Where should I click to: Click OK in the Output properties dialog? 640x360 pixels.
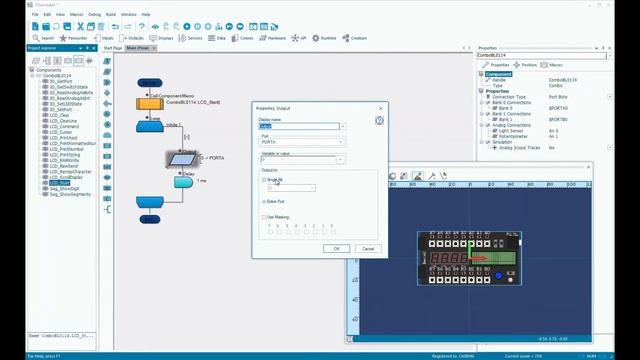[336, 249]
